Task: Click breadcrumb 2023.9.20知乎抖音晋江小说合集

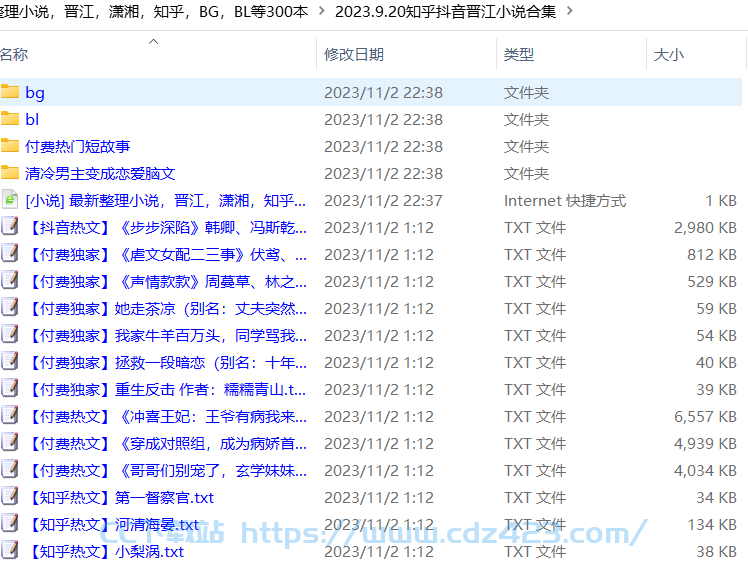Action: [x=446, y=11]
